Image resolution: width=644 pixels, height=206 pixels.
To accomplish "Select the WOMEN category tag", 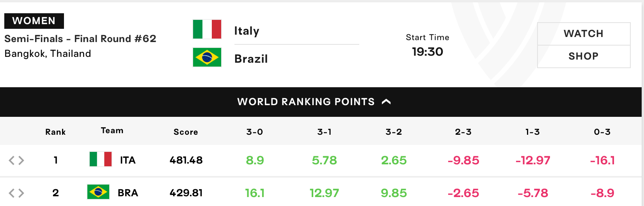I will [x=34, y=21].
